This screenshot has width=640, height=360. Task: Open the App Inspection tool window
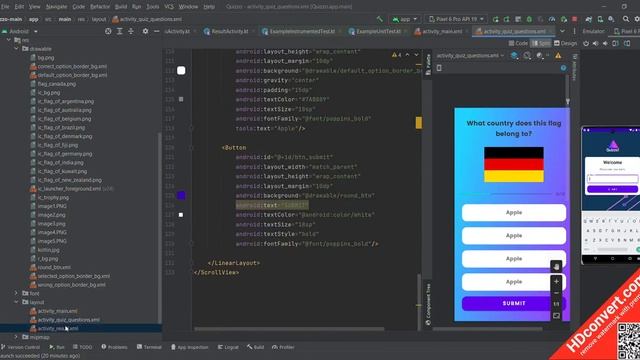[x=190, y=347]
